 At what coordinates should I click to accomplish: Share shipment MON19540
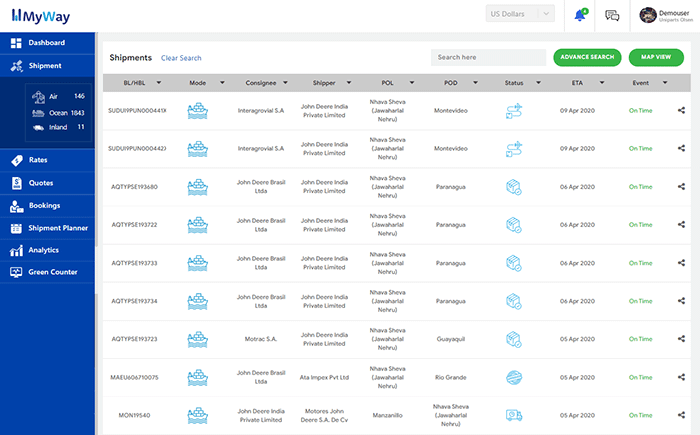[x=681, y=415]
